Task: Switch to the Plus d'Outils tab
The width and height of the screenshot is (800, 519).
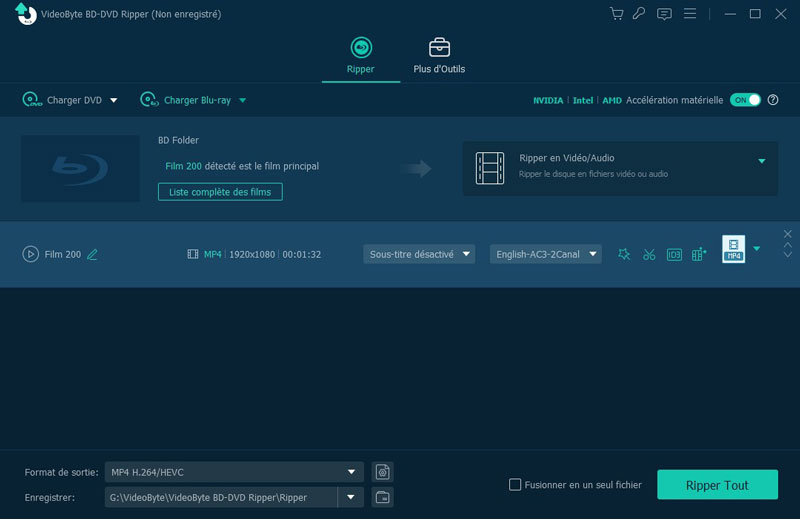Action: (x=439, y=56)
